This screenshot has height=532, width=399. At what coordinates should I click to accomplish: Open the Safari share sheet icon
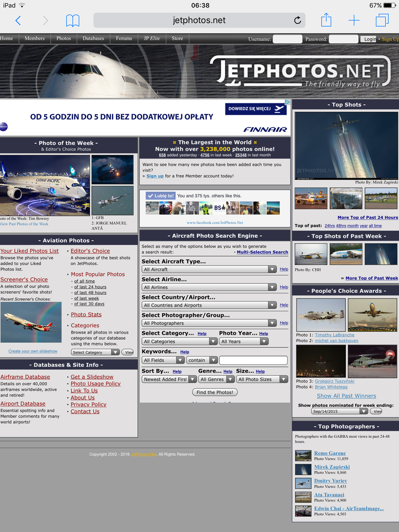click(x=326, y=20)
